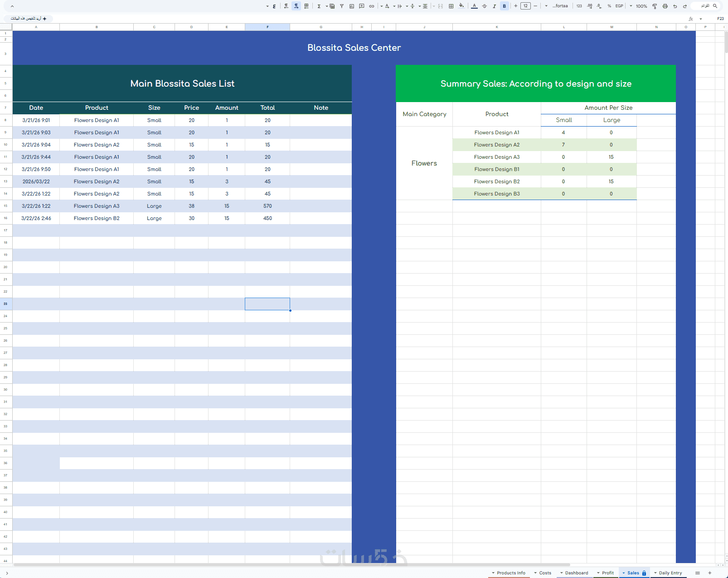
Task: Insert a link with chain icon
Action: point(372,6)
